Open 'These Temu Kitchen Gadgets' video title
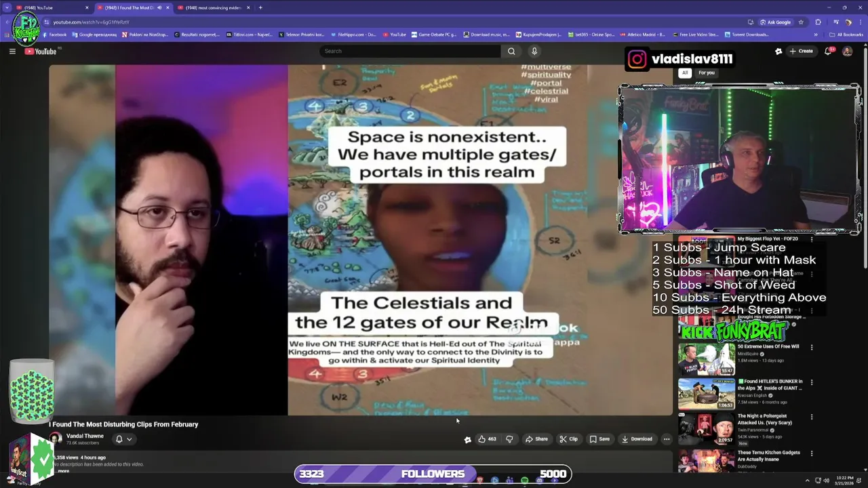This screenshot has width=868, height=488. point(769,455)
